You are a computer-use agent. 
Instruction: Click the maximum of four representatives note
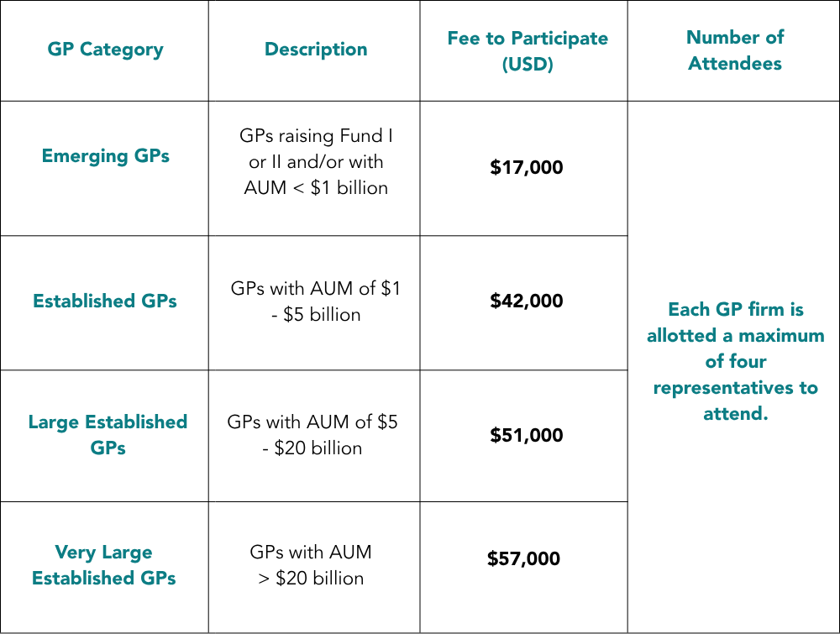(735, 361)
